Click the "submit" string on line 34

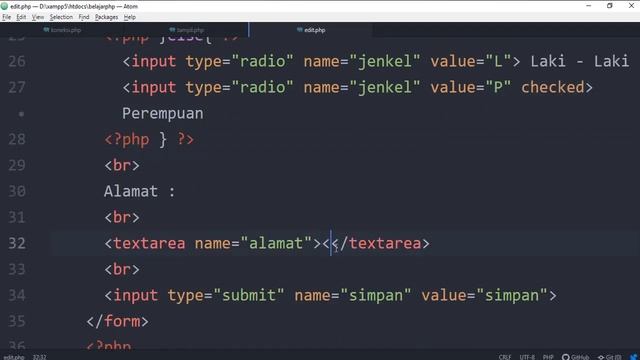tap(249, 295)
